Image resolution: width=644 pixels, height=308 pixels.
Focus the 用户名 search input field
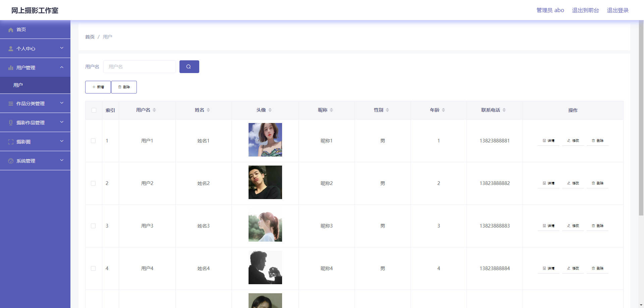(140, 67)
